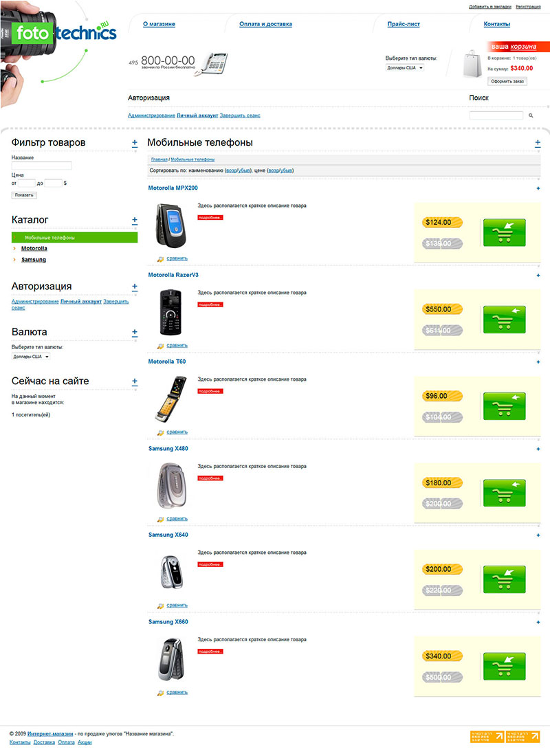Image resolution: width=550 pixels, height=756 pixels.
Task: Click the shopping bag basket icon
Action: (472, 64)
